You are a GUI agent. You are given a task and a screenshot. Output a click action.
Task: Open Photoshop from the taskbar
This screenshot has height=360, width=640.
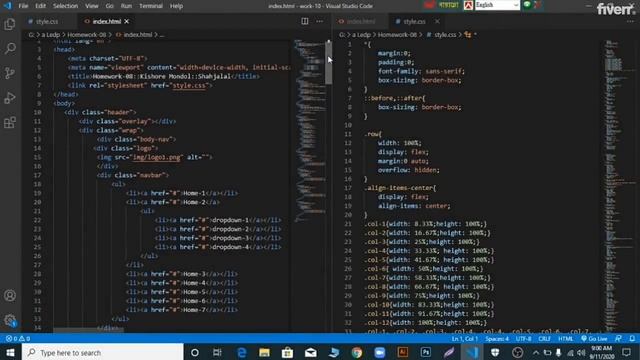click(x=426, y=352)
